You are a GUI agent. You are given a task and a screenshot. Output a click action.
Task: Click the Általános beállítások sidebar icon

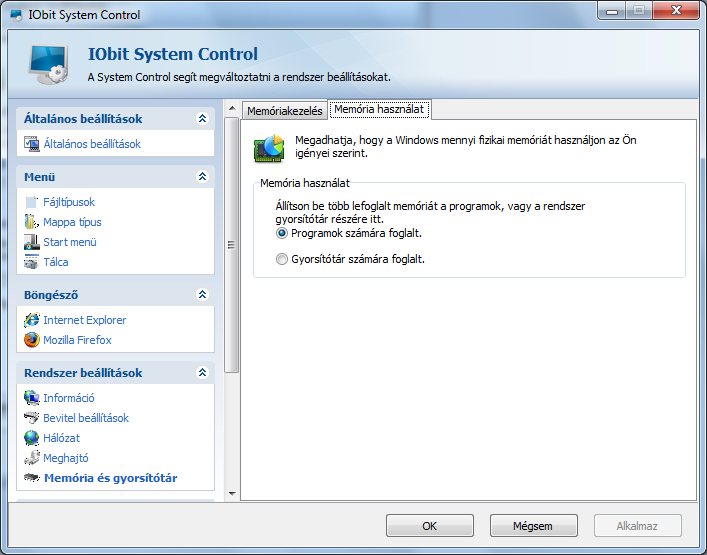coord(32,144)
